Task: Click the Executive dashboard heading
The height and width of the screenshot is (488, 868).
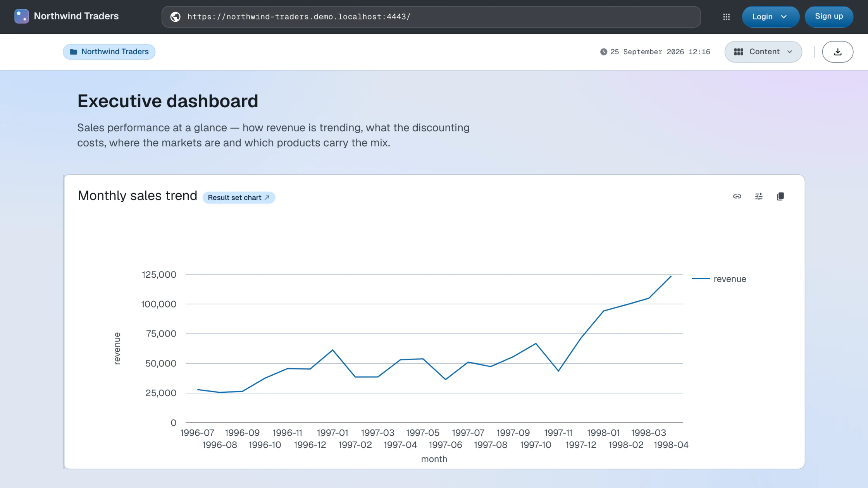Action: tap(167, 101)
